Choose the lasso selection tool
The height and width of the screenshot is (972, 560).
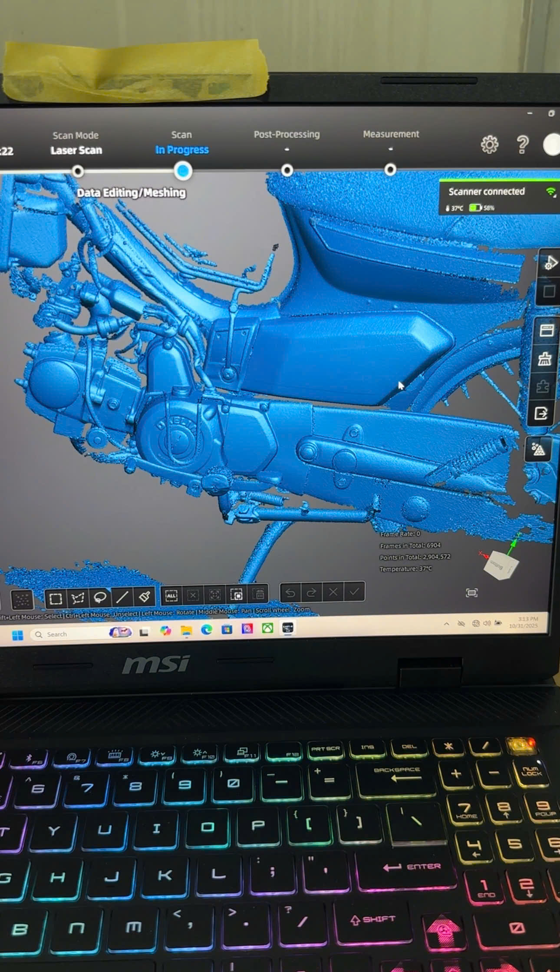(x=100, y=598)
